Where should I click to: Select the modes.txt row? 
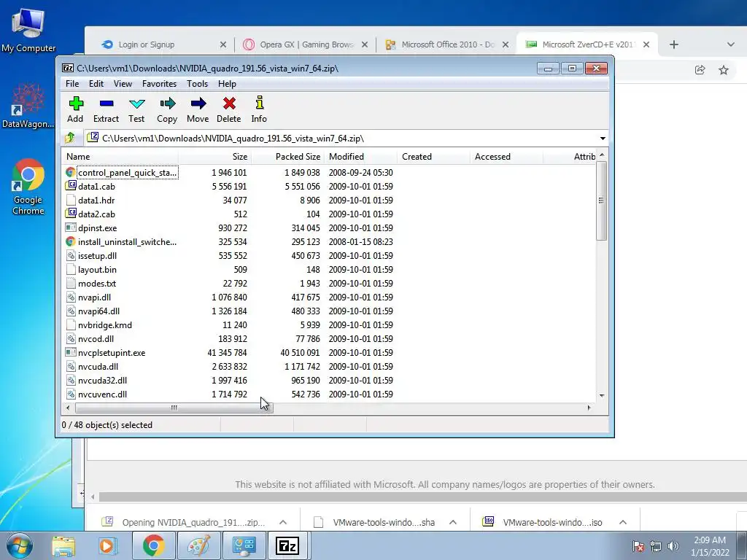click(329, 284)
